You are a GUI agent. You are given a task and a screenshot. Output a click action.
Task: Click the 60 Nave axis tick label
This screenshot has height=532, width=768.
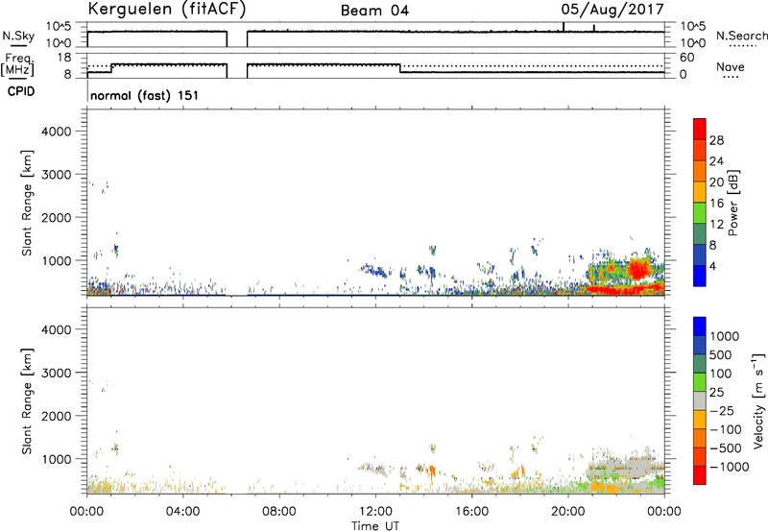click(686, 58)
